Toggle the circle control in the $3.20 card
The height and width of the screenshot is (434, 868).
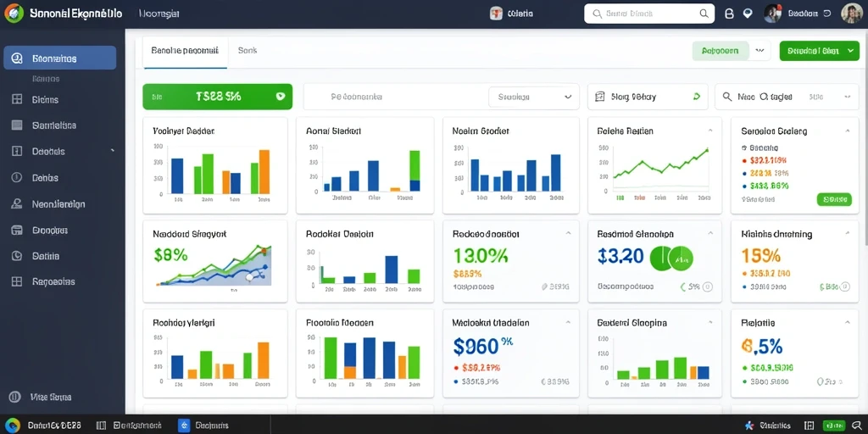pos(707,287)
